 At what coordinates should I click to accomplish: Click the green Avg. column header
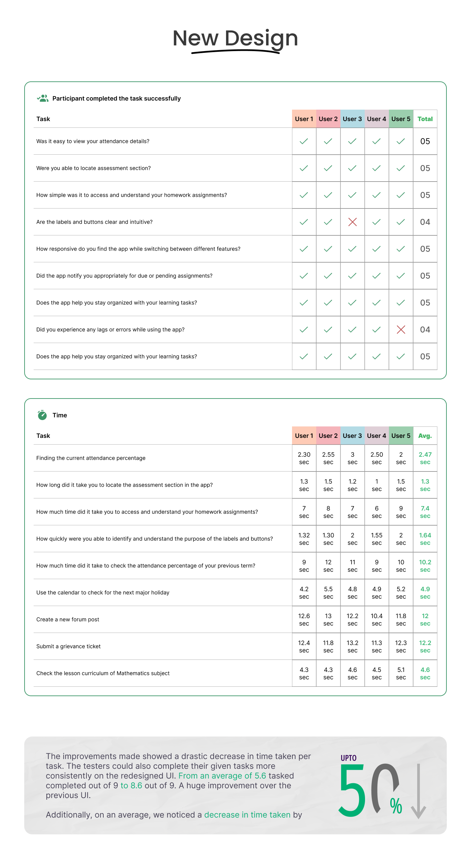pos(425,436)
